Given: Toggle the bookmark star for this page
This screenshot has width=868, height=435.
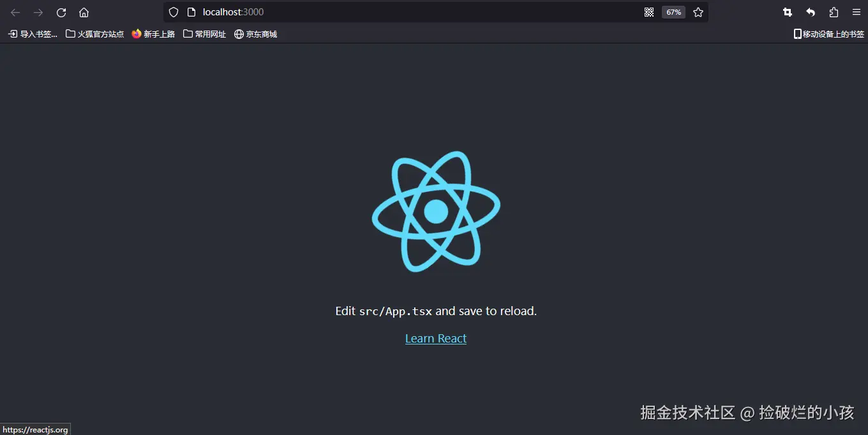Looking at the screenshot, I should 698,11.
